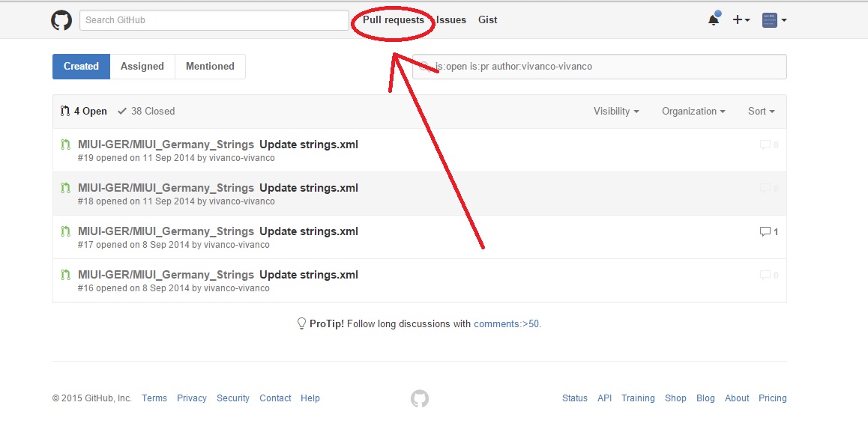Image resolution: width=868 pixels, height=444 pixels.
Task: Click comment count icon of pull request #19
Action: point(769,145)
